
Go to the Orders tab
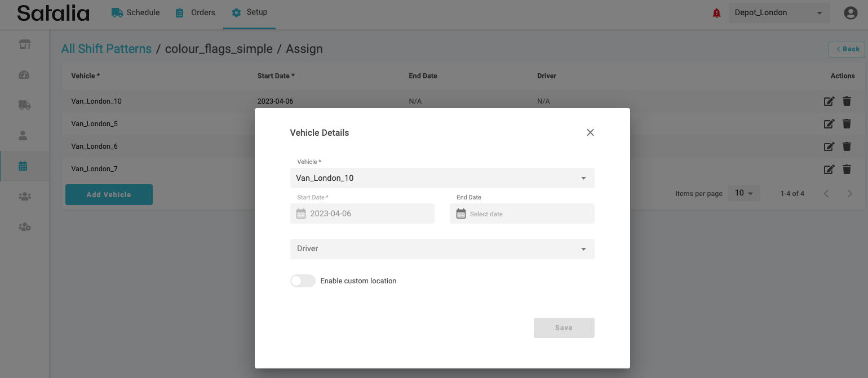click(x=196, y=13)
